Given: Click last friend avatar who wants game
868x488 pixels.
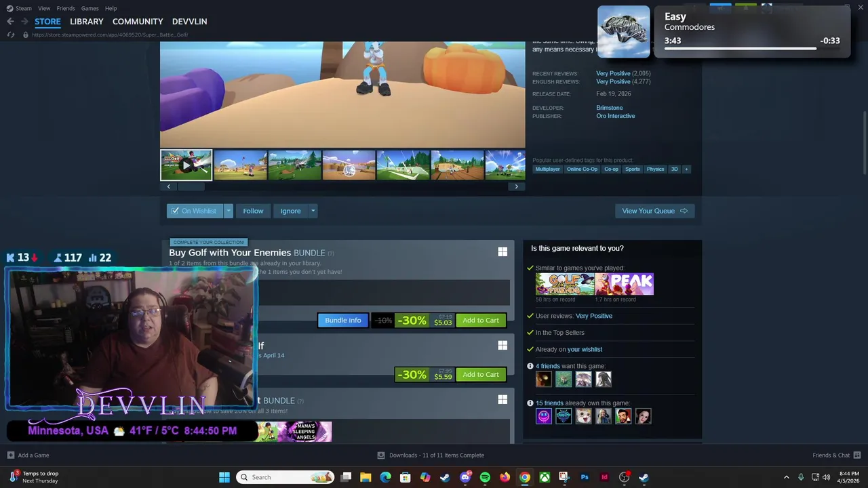Looking at the screenshot, I should point(604,380).
